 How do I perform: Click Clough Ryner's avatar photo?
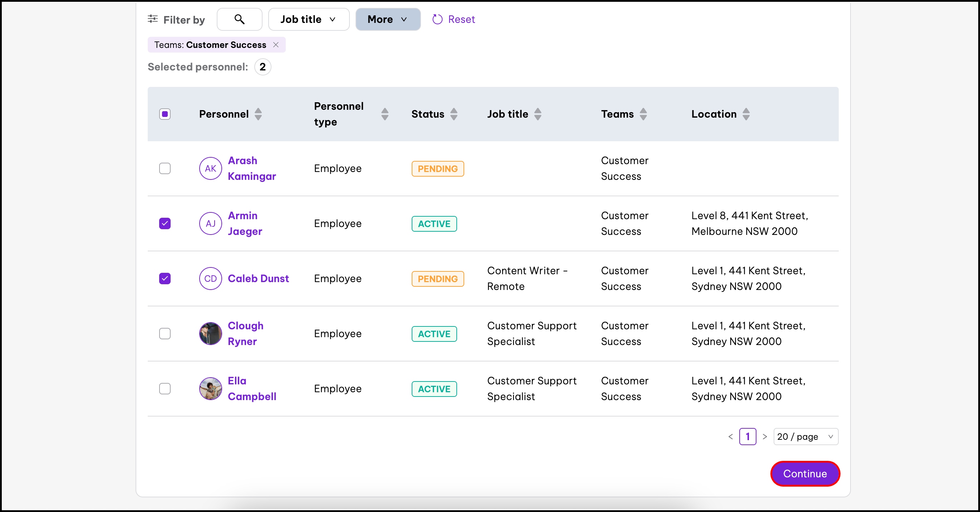(210, 334)
